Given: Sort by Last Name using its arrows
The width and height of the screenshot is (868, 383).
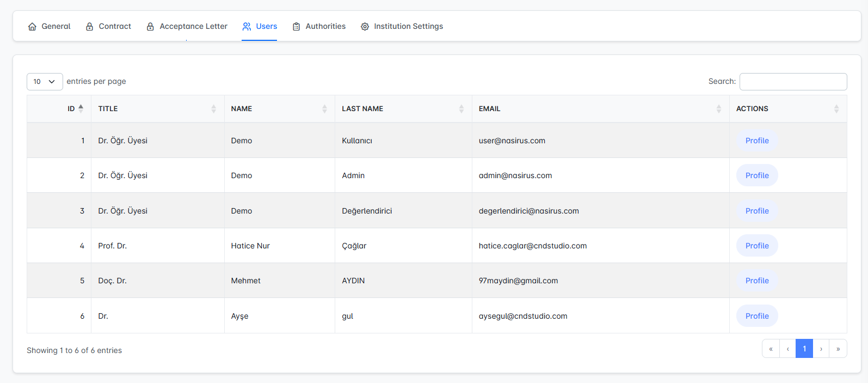Looking at the screenshot, I should (461, 109).
